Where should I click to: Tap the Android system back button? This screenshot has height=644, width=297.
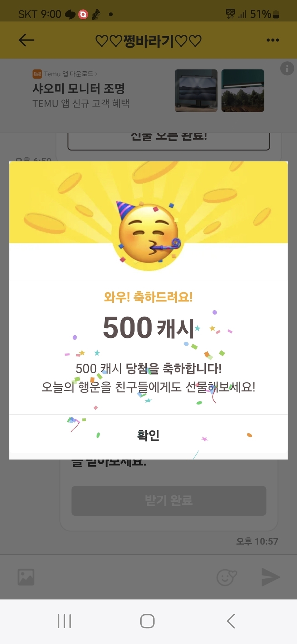click(231, 621)
